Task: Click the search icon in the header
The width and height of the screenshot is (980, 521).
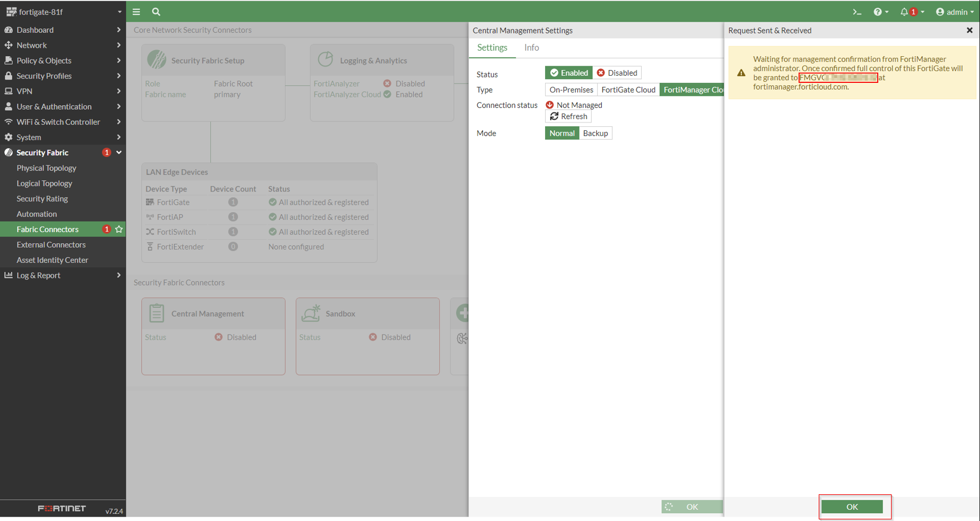Action: coord(156,11)
